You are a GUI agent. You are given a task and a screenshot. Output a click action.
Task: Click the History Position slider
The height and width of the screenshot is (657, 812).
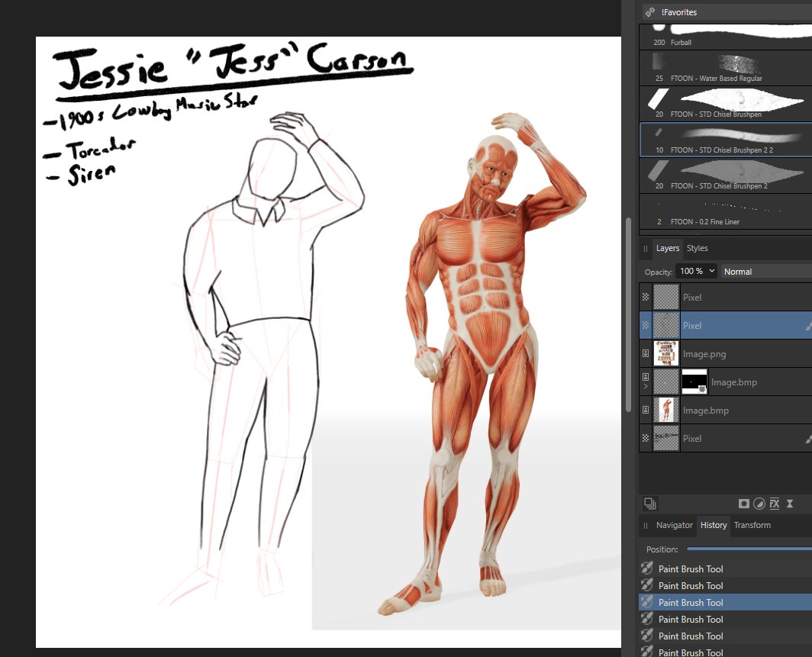[x=749, y=549]
